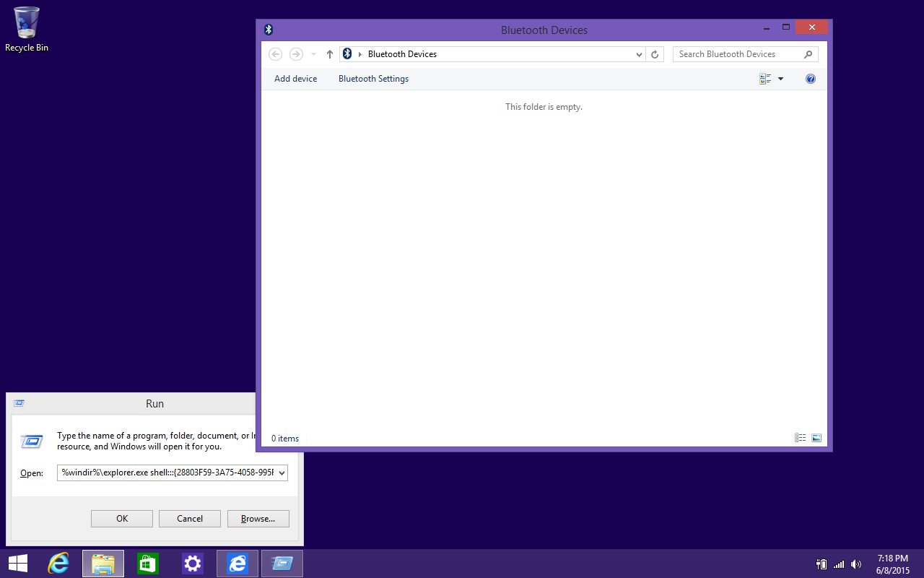Open the Help question mark icon
This screenshot has height=578, width=924.
point(810,79)
